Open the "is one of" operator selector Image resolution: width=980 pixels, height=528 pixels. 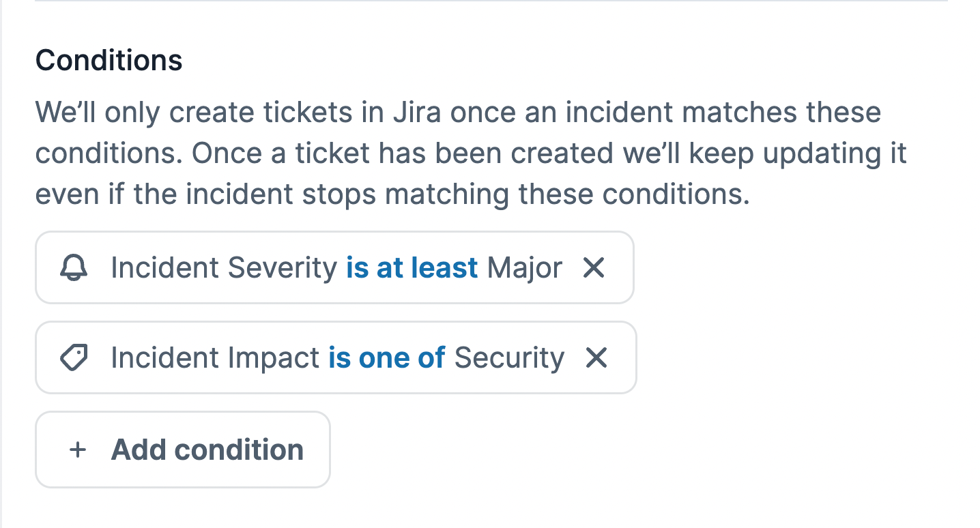pos(386,358)
